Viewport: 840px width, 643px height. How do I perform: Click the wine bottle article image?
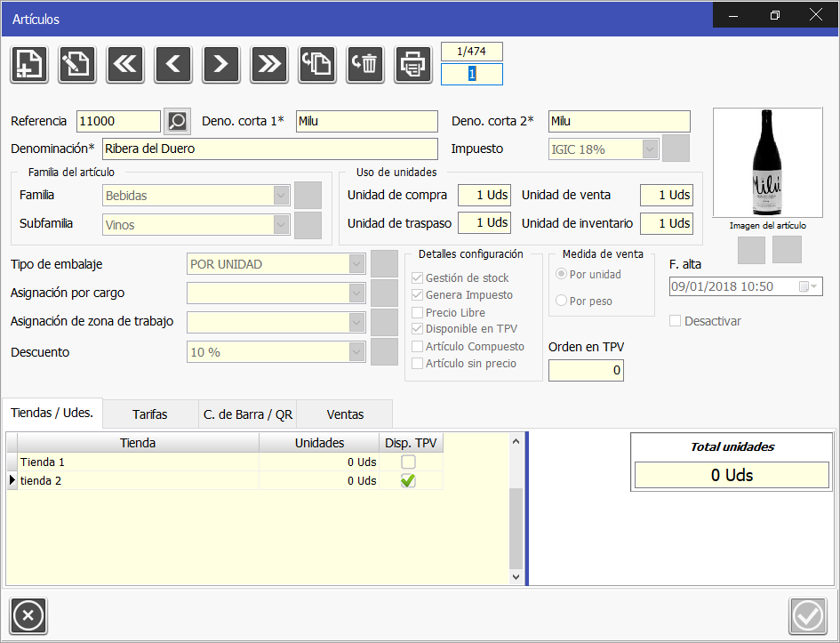767,164
